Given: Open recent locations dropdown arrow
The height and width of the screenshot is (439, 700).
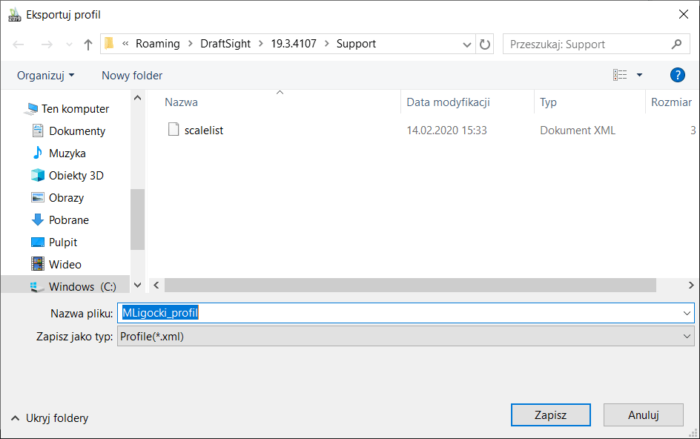Looking at the screenshot, I should click(69, 44).
